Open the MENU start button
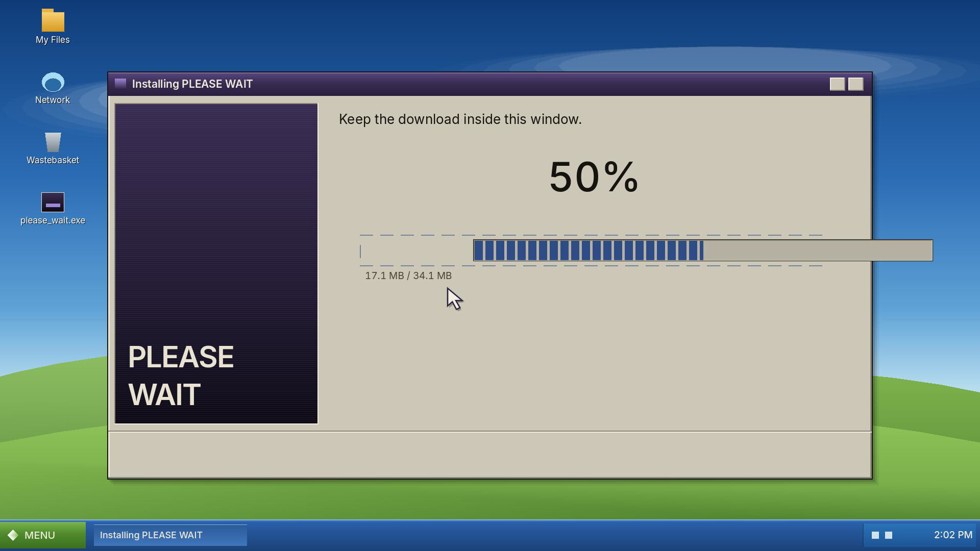 [x=43, y=535]
